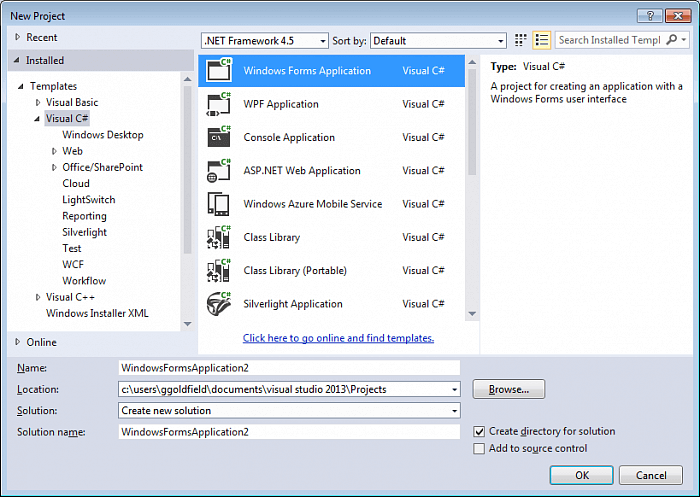Open the .NET Framework version dropdown
700x497 pixels.
point(264,41)
